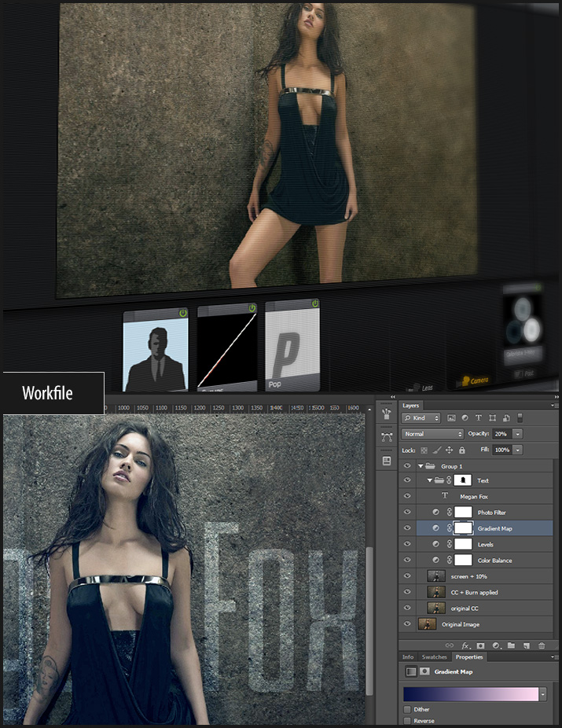
Task: Open the Opacity slider dropdown arrow
Action: tap(518, 434)
